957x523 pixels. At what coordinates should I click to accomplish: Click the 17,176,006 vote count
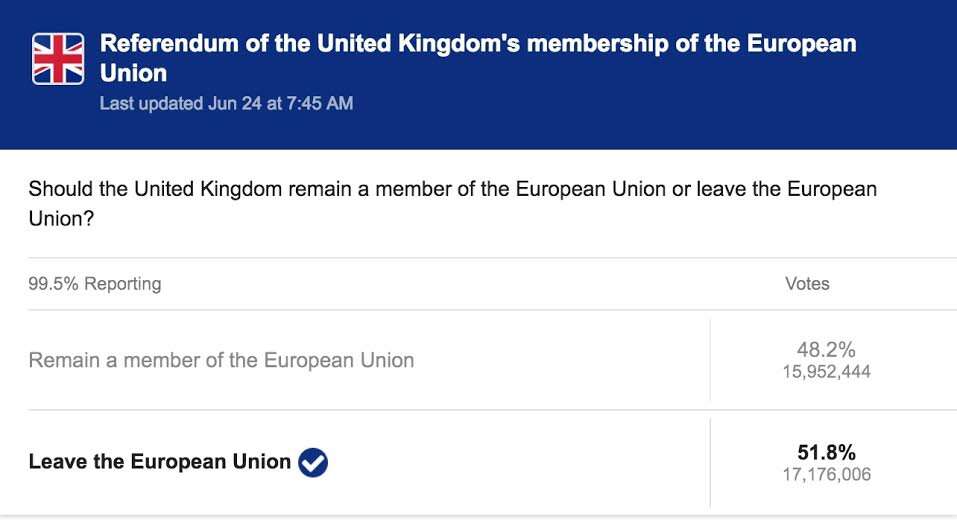(826, 474)
